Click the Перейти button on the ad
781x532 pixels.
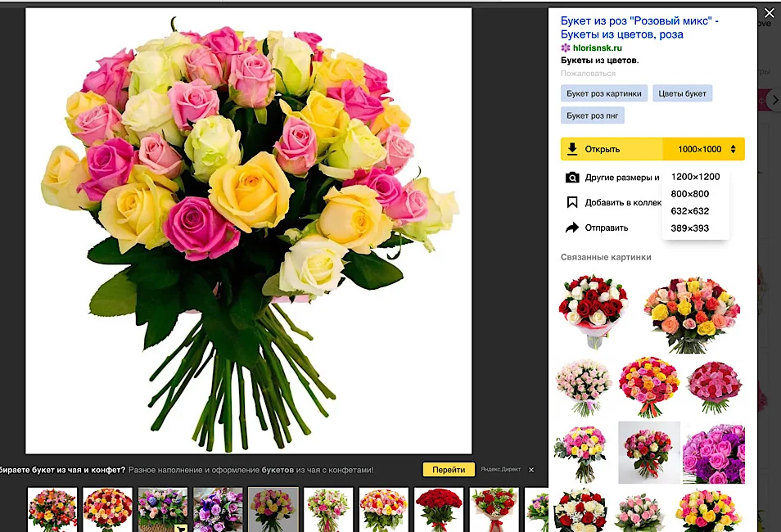(448, 469)
